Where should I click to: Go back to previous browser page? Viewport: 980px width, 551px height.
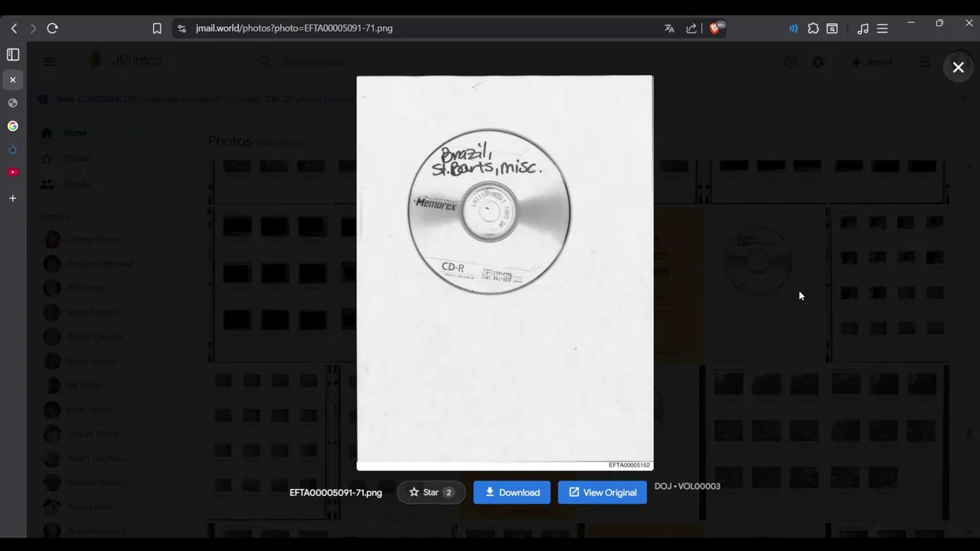[14, 28]
